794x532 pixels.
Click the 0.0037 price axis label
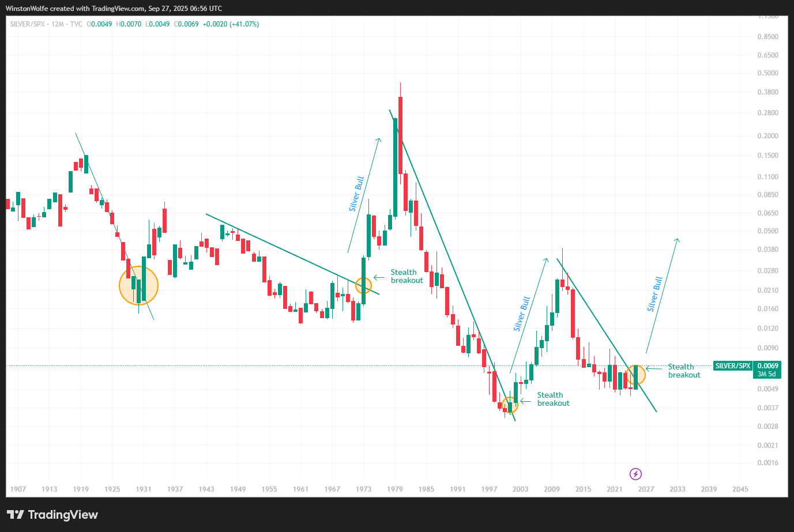pos(767,408)
